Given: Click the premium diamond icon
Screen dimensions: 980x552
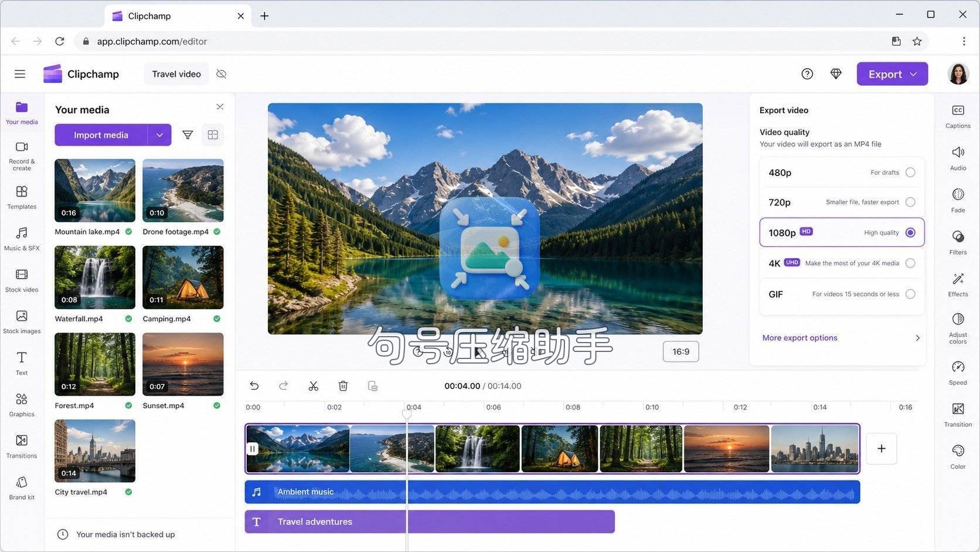Looking at the screenshot, I should tap(836, 74).
